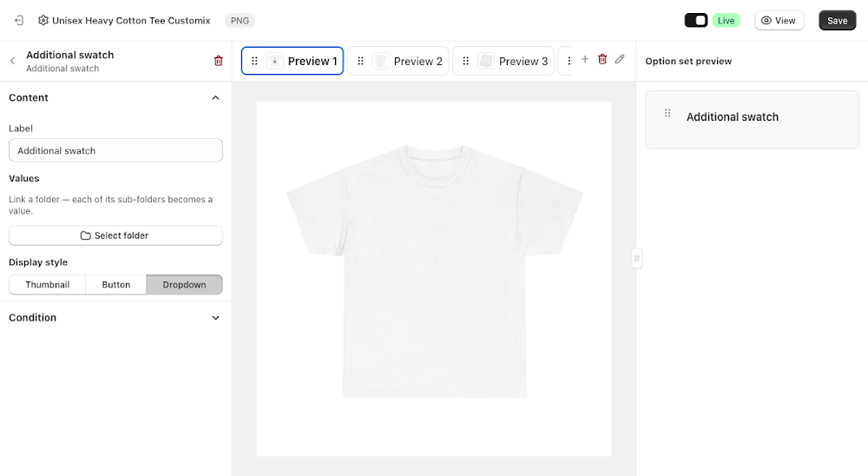Click the View button
The height and width of the screenshot is (476, 868).
779,21
